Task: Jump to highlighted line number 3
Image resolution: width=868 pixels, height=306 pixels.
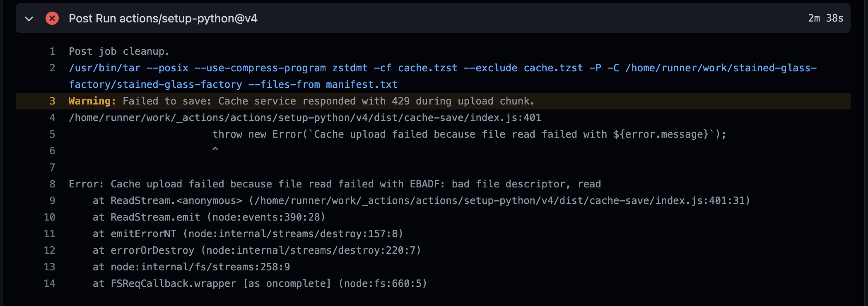Action: [52, 101]
